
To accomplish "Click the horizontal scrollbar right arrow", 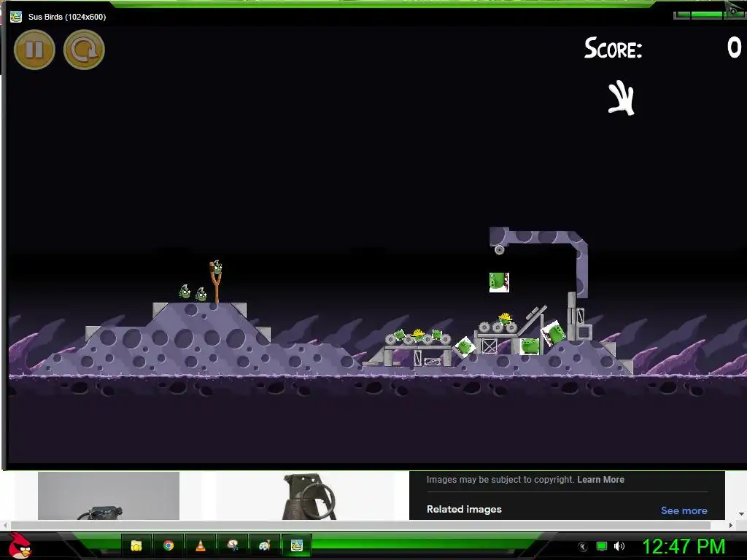I will click(x=731, y=525).
